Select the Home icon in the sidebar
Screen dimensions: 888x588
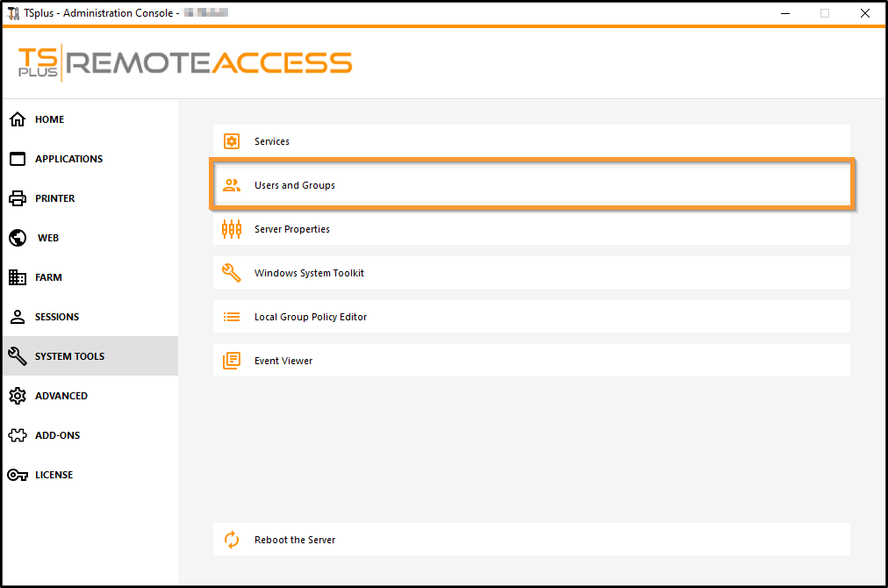(x=17, y=119)
